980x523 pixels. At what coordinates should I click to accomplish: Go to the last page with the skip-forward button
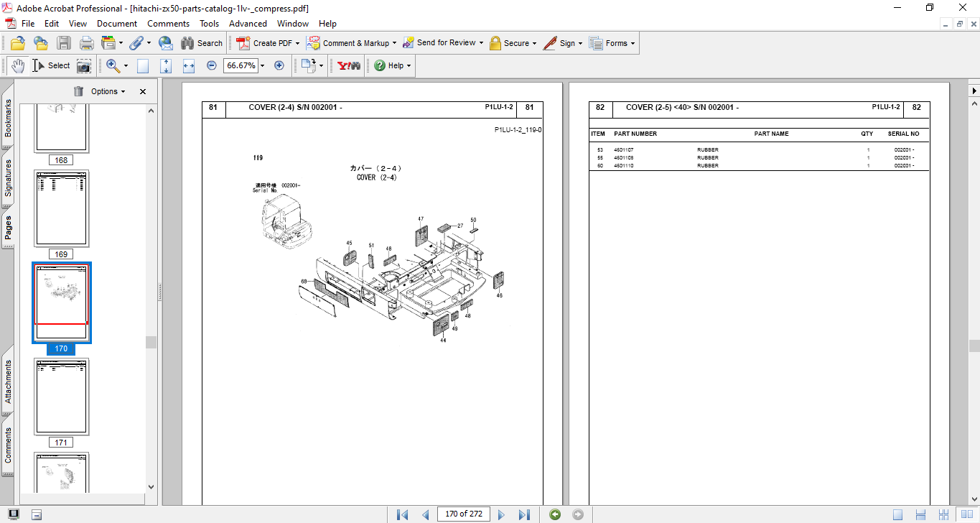[x=525, y=514]
